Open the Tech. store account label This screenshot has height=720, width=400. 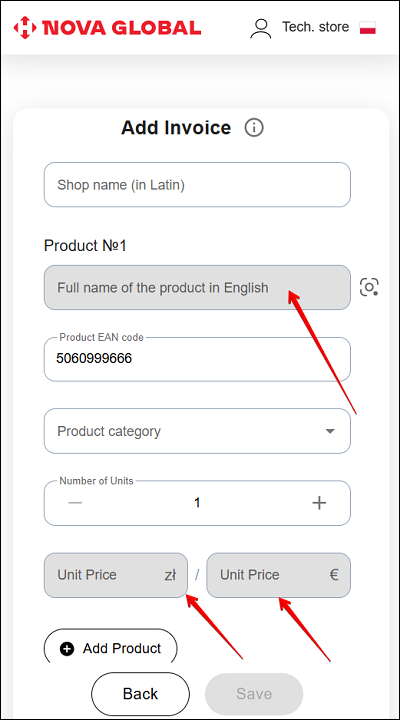[315, 27]
